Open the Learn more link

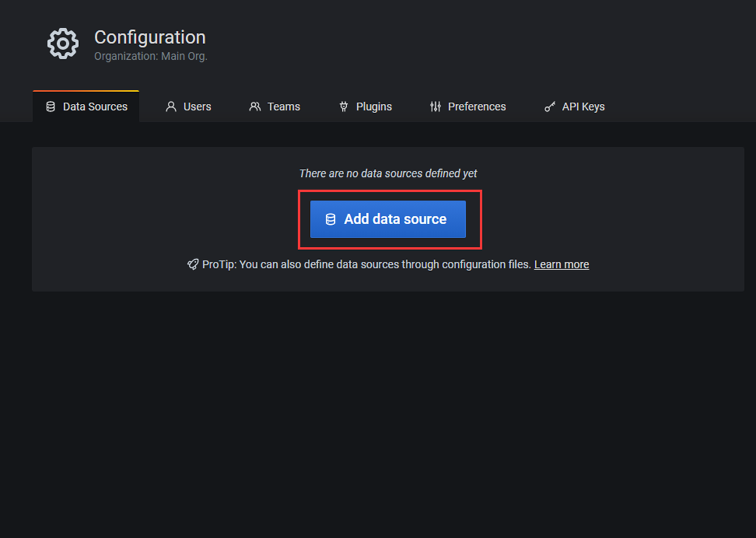(561, 264)
